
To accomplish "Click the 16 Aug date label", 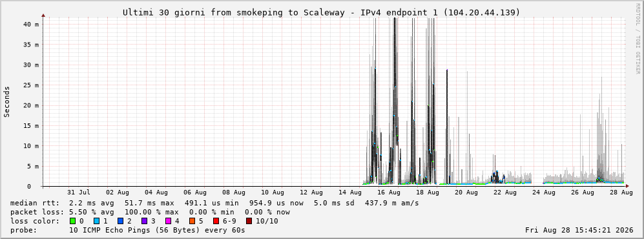I will (389, 192).
